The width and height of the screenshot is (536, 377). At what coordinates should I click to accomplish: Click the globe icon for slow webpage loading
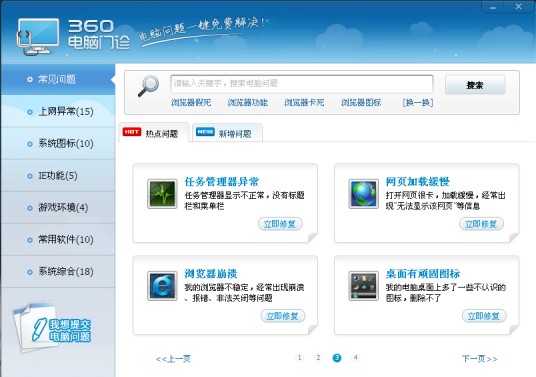[363, 193]
